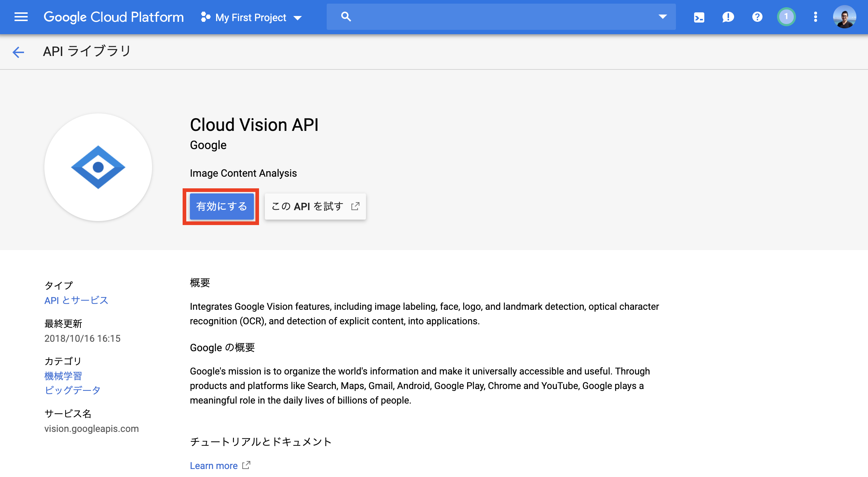Viewport: 868px width, 477px height.
Task: Click the タイプ label
Action: (59, 285)
